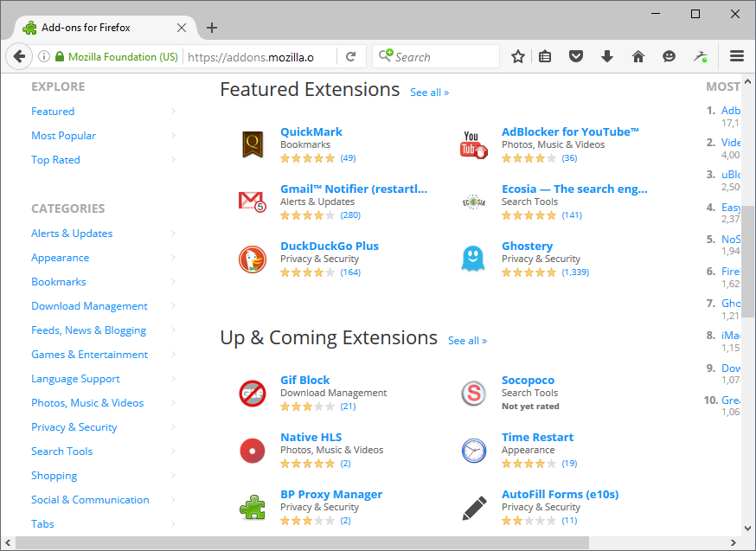This screenshot has width=756, height=551.
Task: Open a new tab with plus button
Action: [x=212, y=28]
